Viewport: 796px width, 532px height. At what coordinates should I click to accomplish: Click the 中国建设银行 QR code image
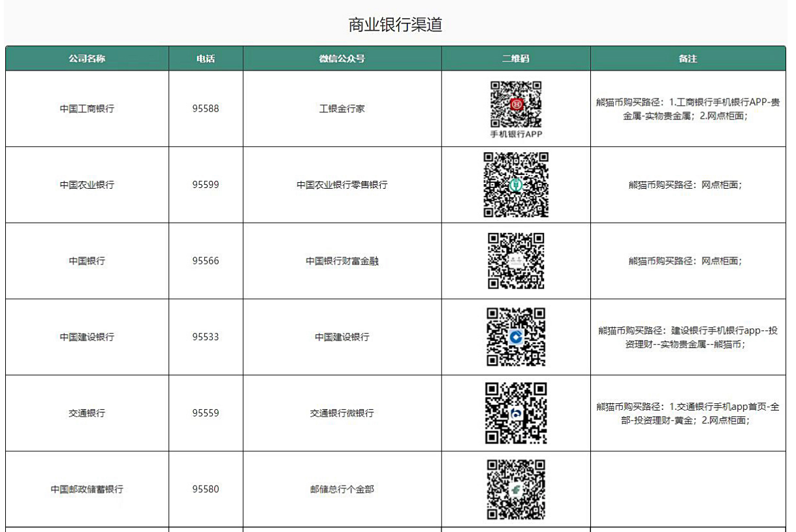click(516, 337)
